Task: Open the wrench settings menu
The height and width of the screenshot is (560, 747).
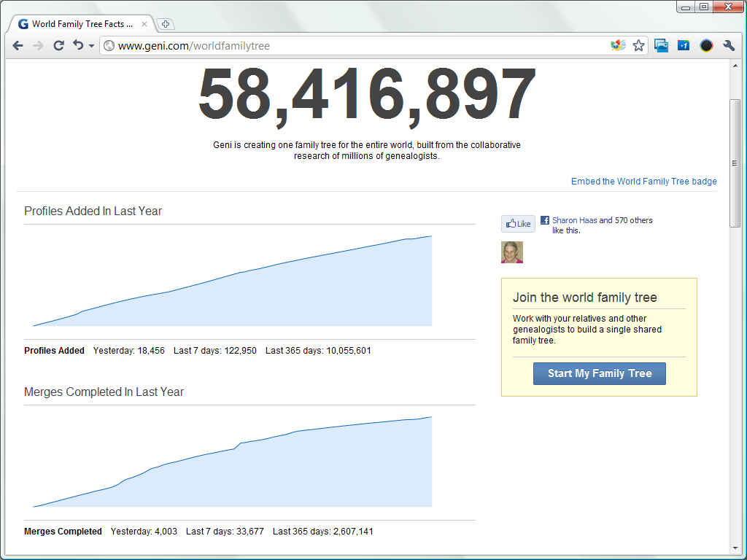Action: (729, 46)
